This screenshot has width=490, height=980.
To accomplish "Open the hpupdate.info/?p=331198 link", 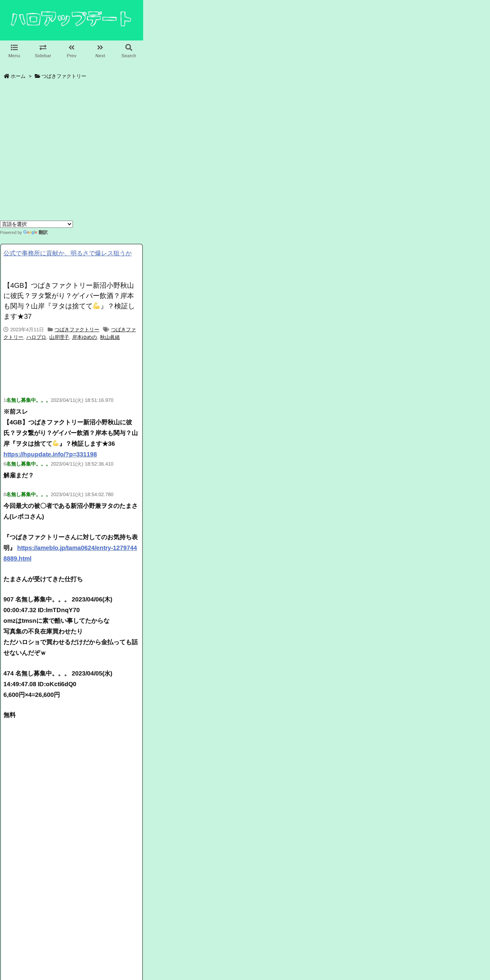I will tap(50, 454).
